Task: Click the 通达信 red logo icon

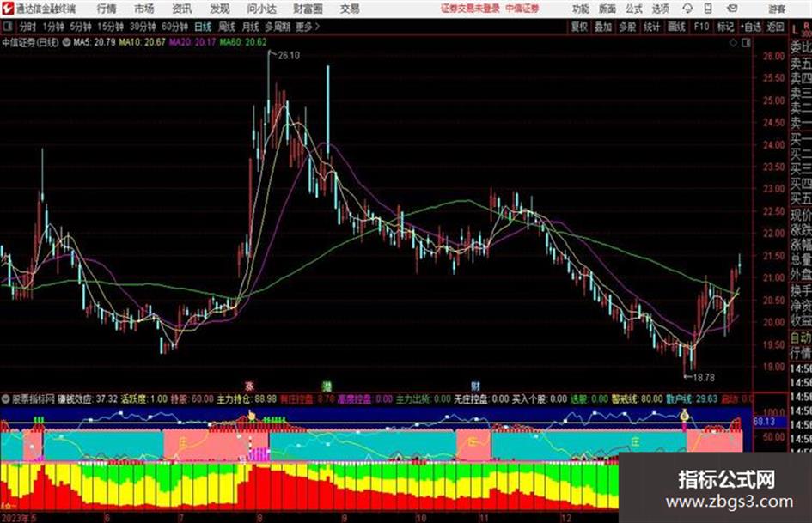Action: point(8,9)
